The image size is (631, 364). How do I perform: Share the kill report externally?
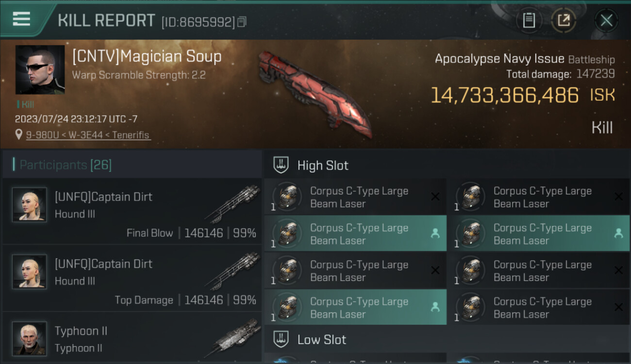[564, 20]
